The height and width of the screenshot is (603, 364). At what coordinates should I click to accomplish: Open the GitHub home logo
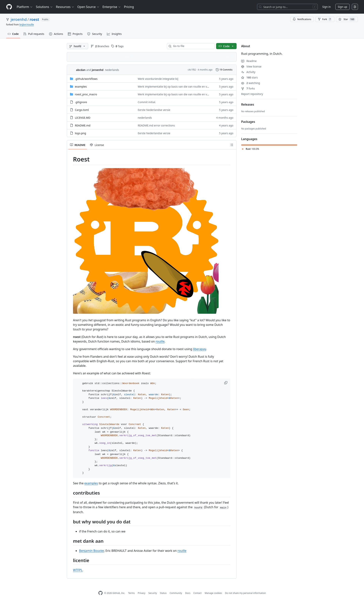pos(9,7)
